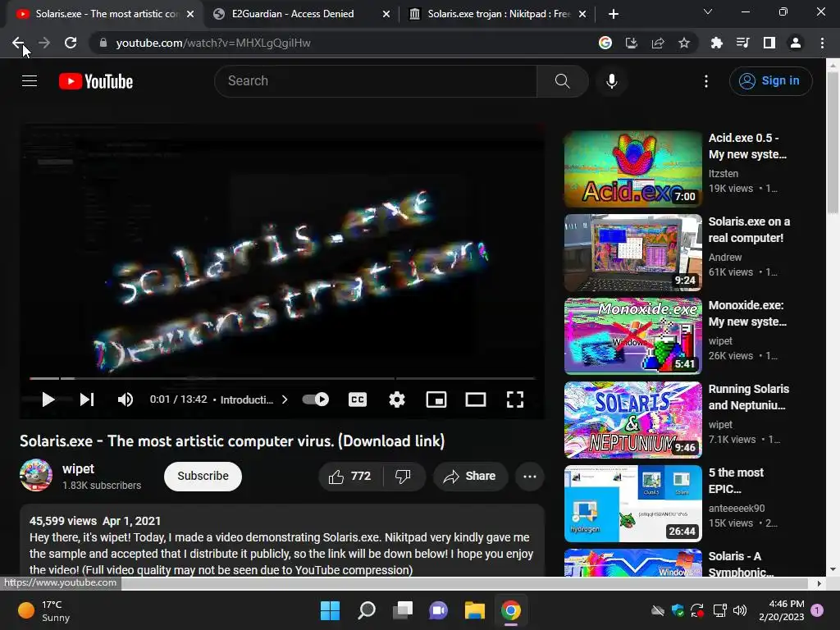
Task: Open a new browser tab
Action: coord(614,14)
